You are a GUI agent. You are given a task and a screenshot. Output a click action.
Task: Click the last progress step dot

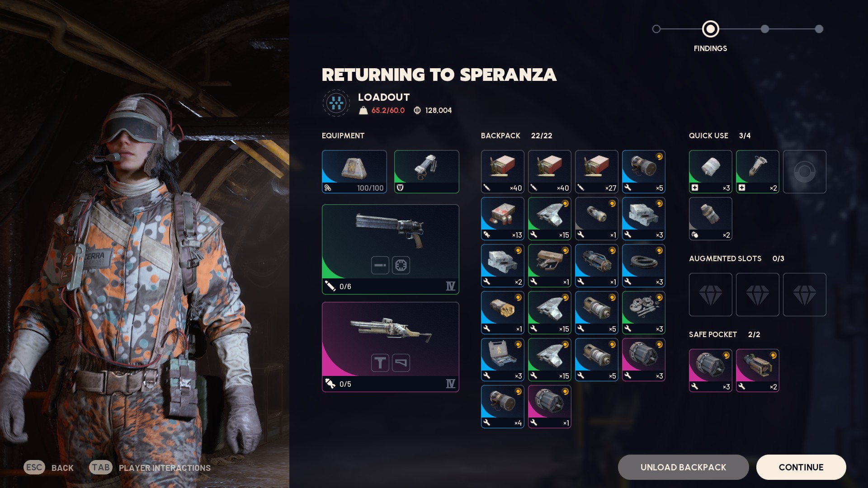[819, 29]
